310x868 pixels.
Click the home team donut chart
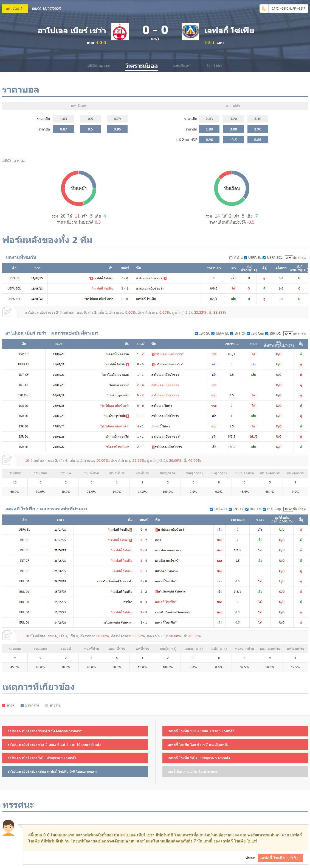tap(79, 188)
